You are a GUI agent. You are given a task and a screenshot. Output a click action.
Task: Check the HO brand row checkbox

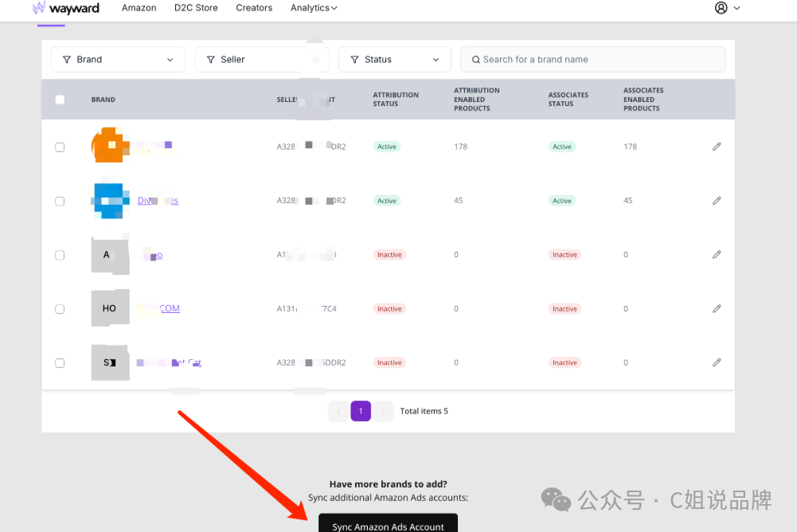coord(60,309)
